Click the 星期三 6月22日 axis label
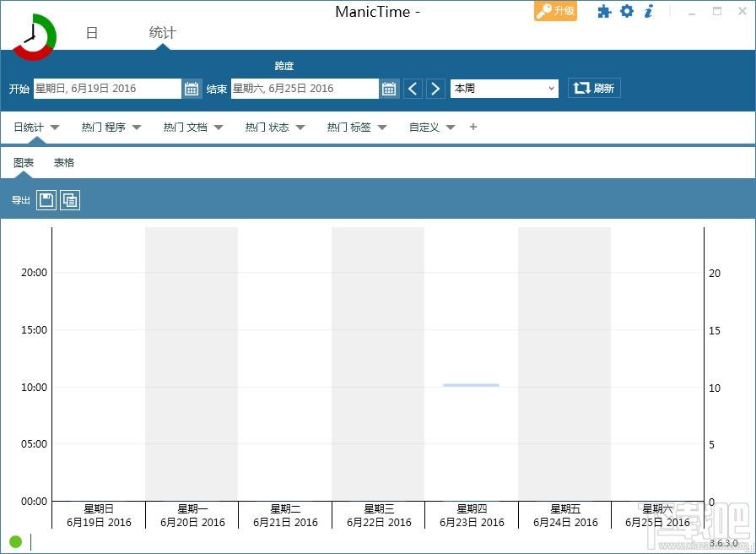The height and width of the screenshot is (554, 756). (379, 515)
